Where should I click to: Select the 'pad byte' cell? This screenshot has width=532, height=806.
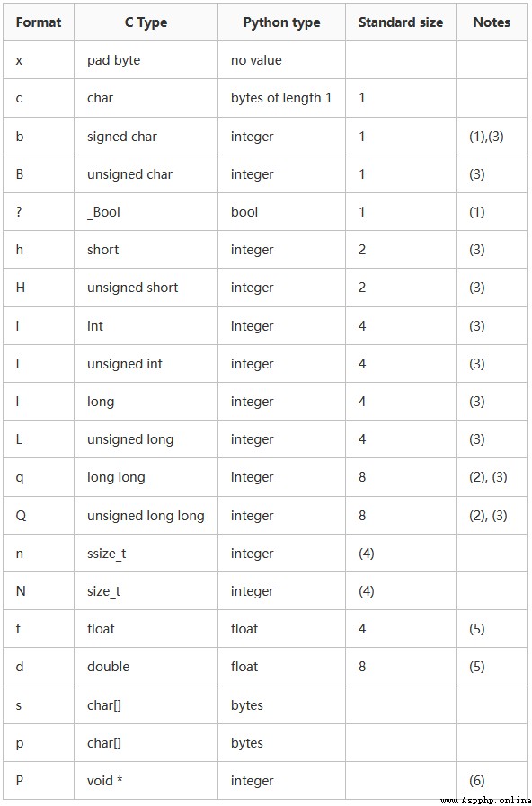146,60
